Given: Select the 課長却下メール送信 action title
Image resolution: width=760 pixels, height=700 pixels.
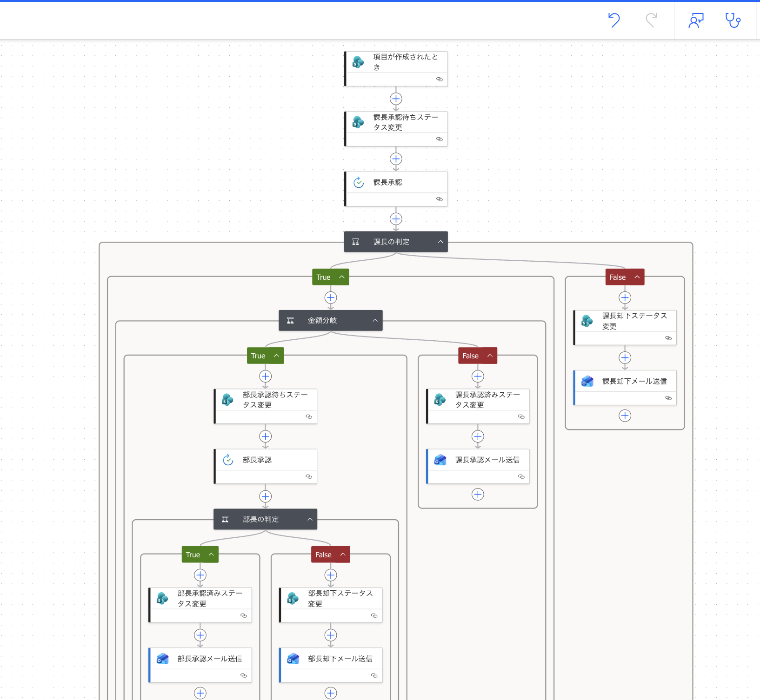Looking at the screenshot, I should tap(634, 381).
